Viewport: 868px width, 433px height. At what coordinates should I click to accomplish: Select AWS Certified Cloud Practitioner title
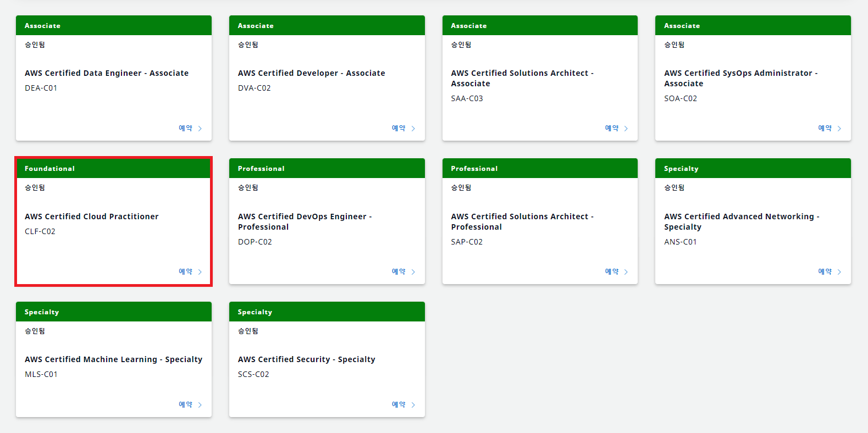(92, 216)
